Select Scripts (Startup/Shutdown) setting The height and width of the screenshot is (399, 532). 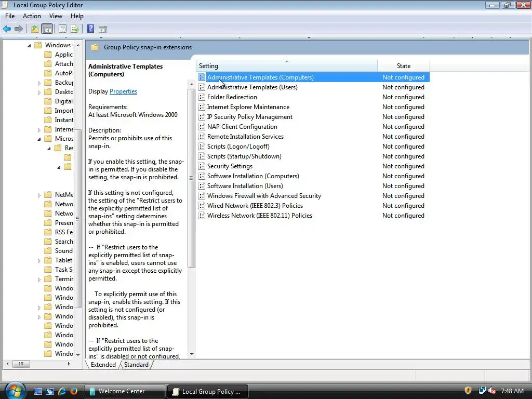(244, 156)
